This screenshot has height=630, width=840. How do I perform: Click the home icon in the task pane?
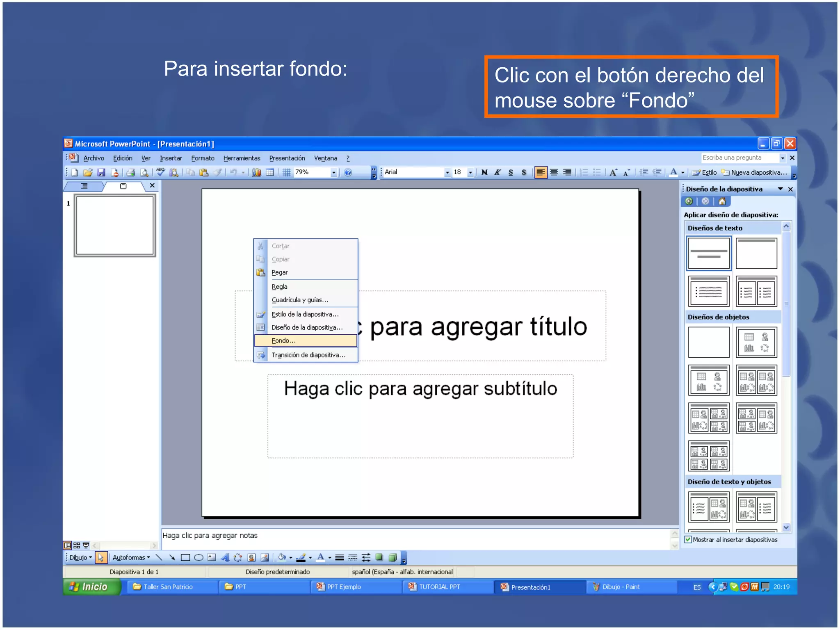722,201
